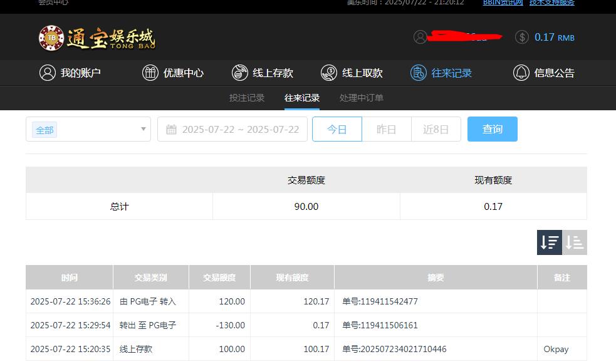Open the BBIN资讯网 link
The image size is (616, 364).
(502, 3)
